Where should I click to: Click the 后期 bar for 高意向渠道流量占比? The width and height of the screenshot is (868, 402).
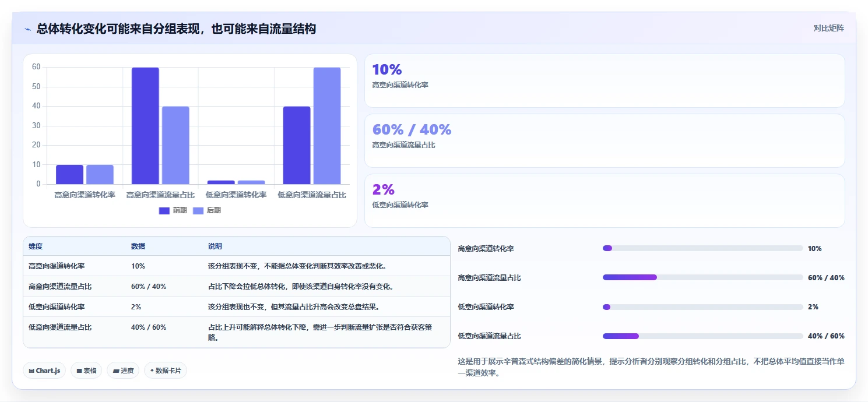pos(175,146)
